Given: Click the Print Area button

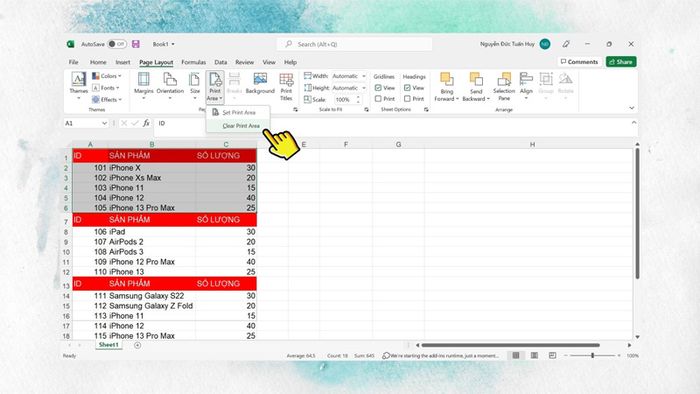Looking at the screenshot, I should coord(215,87).
